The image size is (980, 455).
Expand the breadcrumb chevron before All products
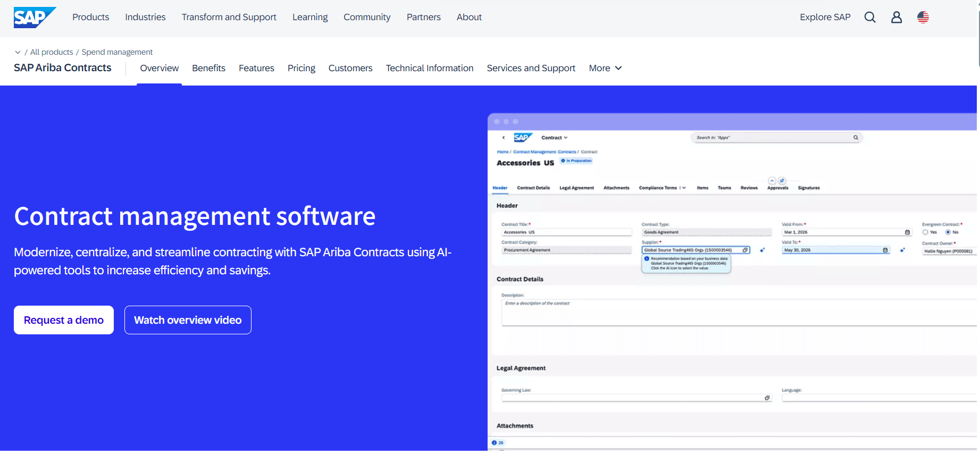(x=18, y=52)
